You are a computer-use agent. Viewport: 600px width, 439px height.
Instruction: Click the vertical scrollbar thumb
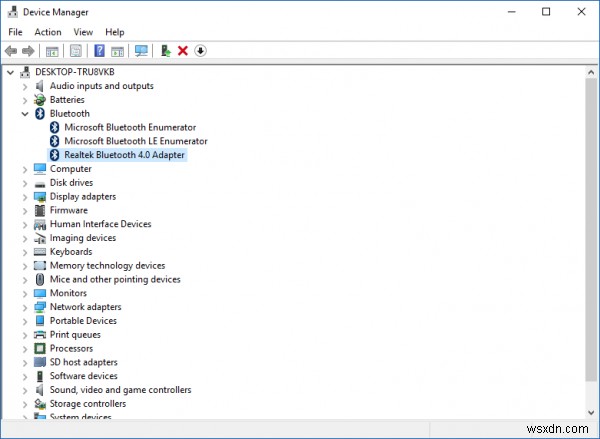[591, 230]
